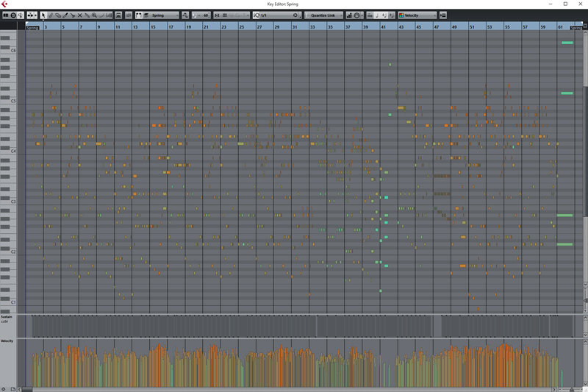Click the horizontal zoom slider at bottom right
Image resolution: width=588 pixels, height=392 pixels.
coord(572,389)
